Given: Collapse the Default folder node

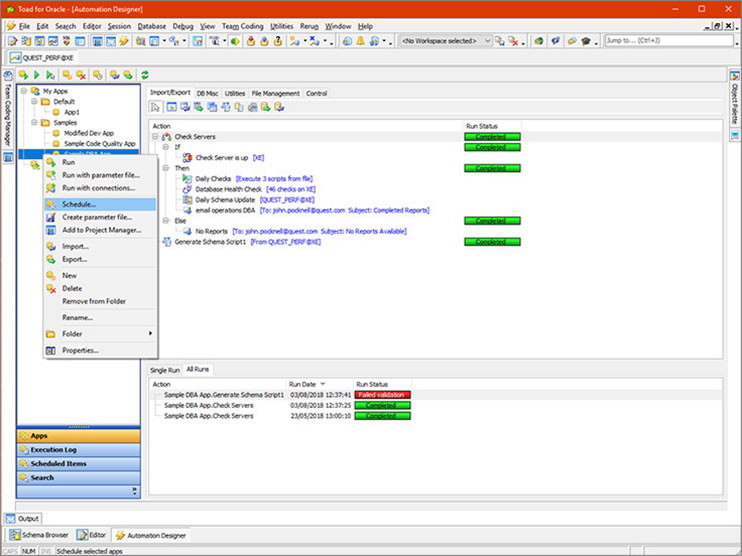Looking at the screenshot, I should pyautogui.click(x=34, y=101).
